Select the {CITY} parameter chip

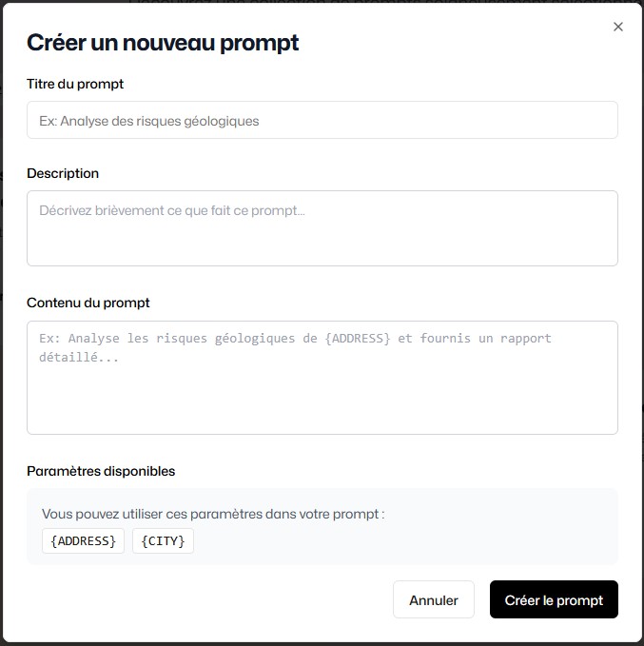pos(163,541)
